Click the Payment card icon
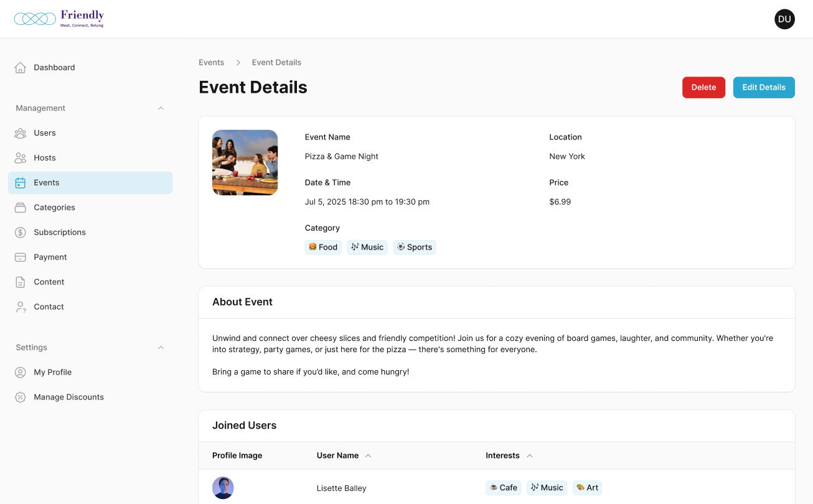The width and height of the screenshot is (813, 504). coord(21,258)
